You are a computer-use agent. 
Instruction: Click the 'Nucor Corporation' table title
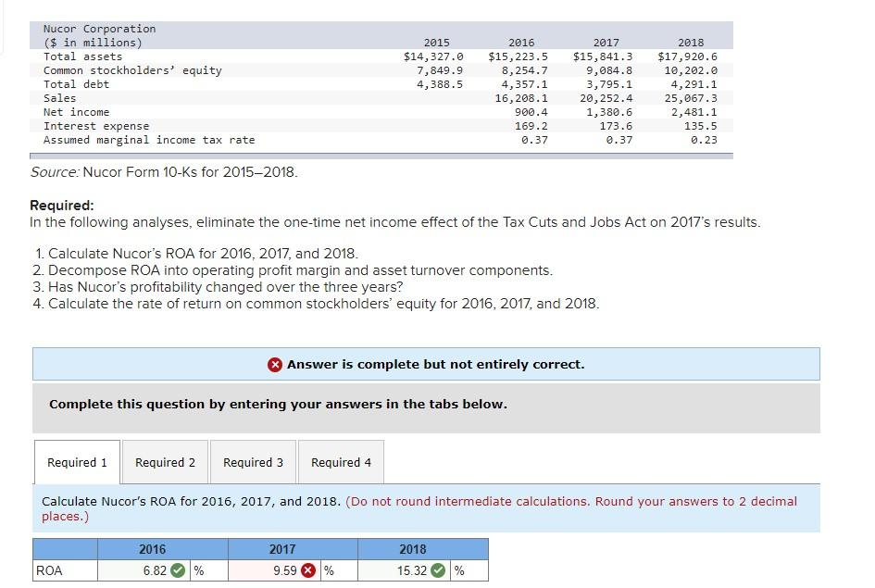coord(99,29)
